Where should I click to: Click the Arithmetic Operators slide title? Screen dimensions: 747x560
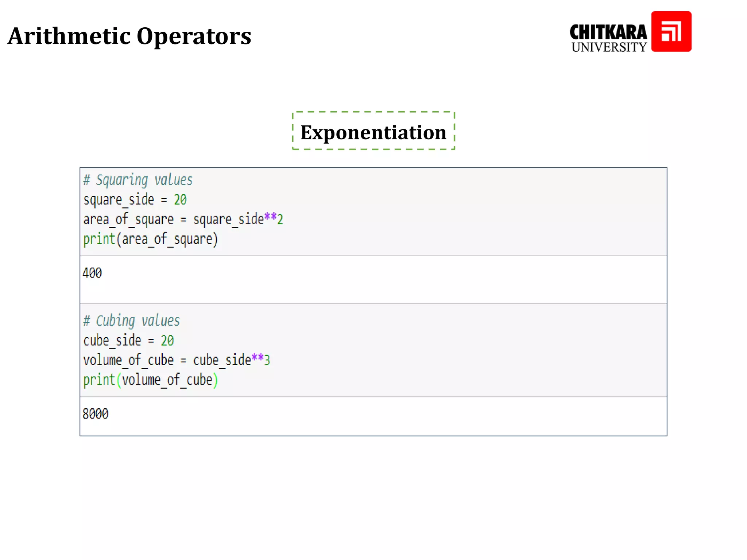(129, 36)
